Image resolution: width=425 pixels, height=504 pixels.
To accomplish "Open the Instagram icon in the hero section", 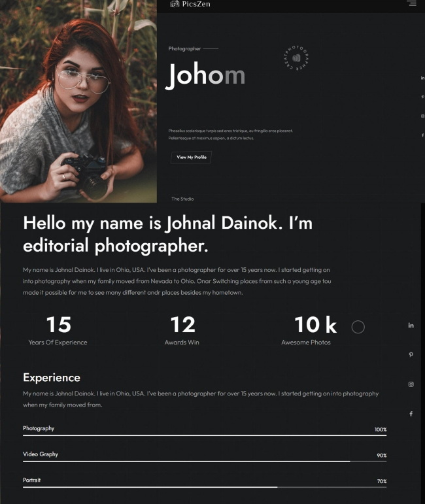I will click(x=422, y=116).
